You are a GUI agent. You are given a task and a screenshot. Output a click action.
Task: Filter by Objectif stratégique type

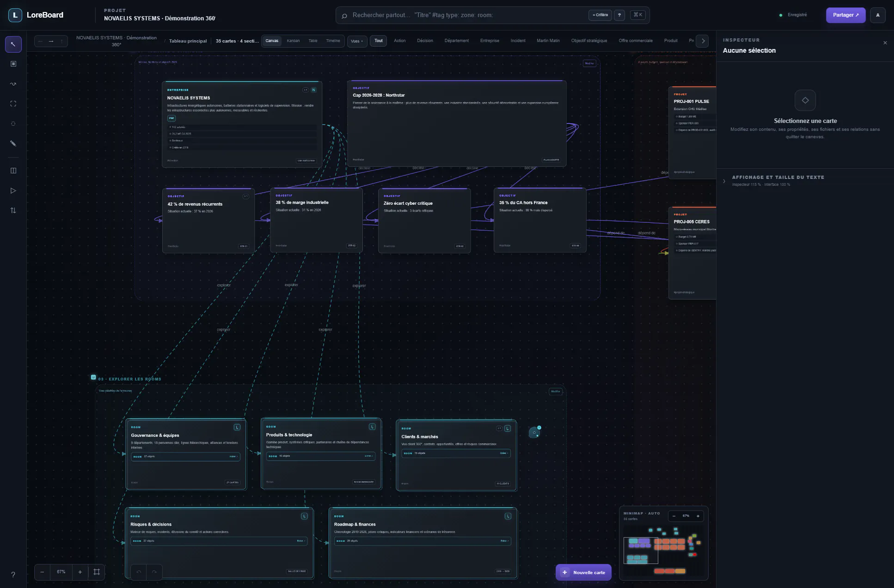click(589, 41)
